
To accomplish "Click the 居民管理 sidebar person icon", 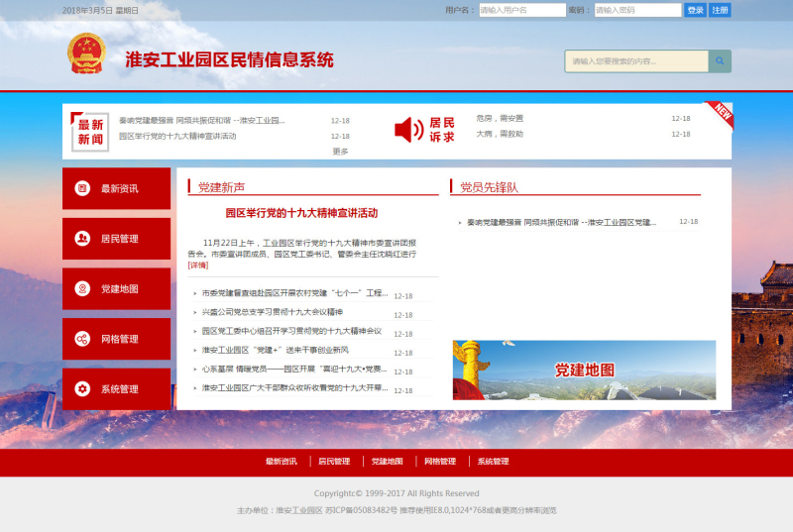I will click(x=82, y=239).
